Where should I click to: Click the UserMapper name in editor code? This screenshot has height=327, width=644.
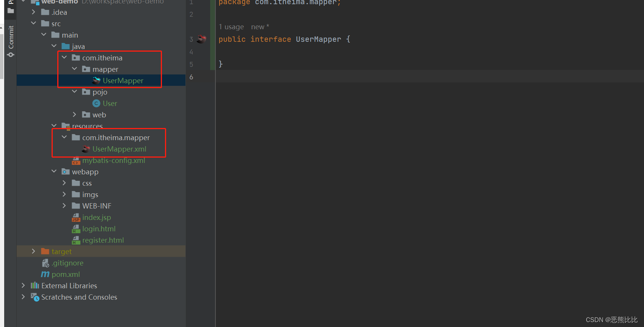coord(318,39)
